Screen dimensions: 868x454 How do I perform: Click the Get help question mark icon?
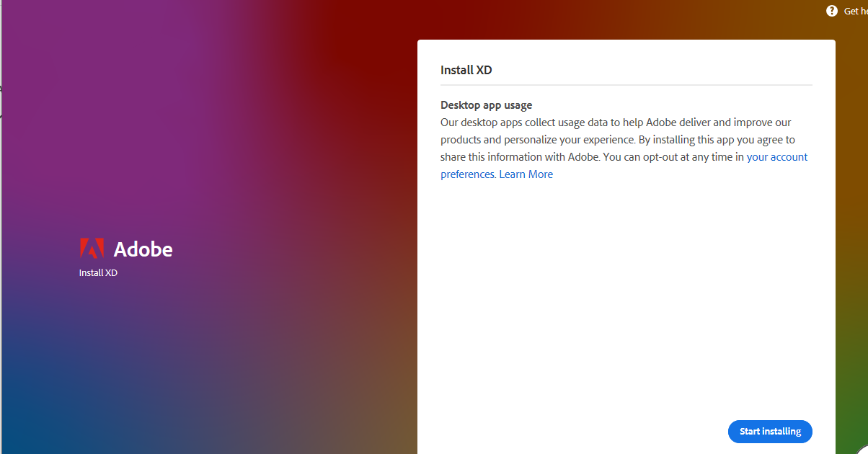(832, 11)
